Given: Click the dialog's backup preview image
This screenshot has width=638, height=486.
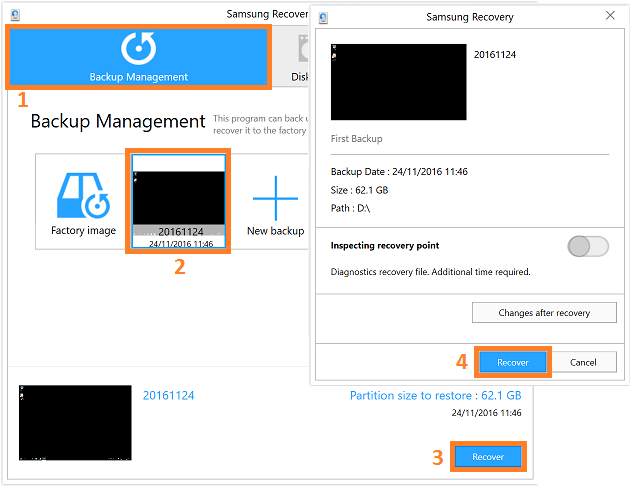Looking at the screenshot, I should [x=398, y=82].
